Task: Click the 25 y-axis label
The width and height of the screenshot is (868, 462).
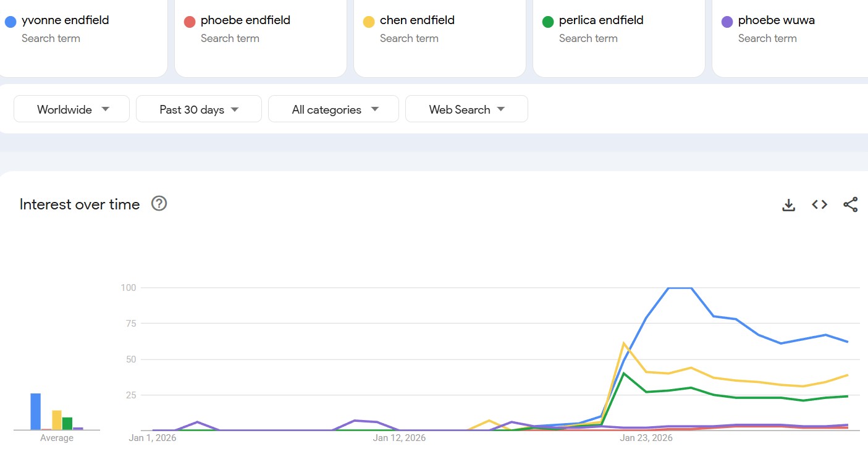Action: pos(131,395)
